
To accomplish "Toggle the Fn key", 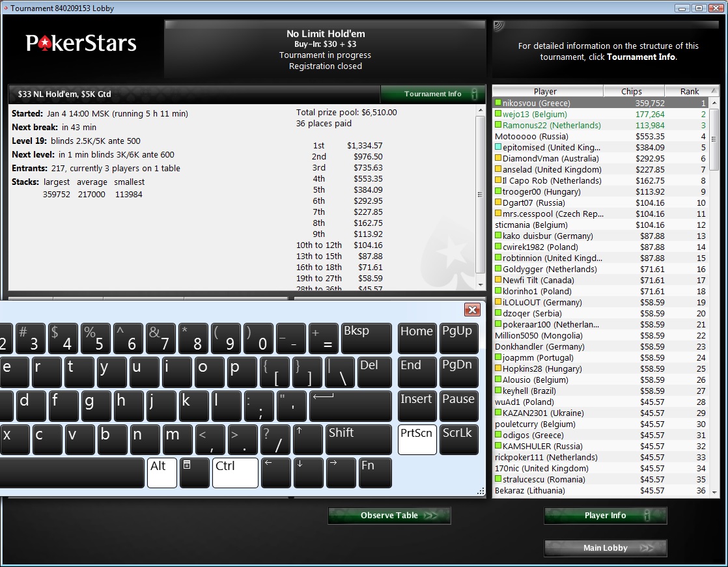I will (x=375, y=473).
